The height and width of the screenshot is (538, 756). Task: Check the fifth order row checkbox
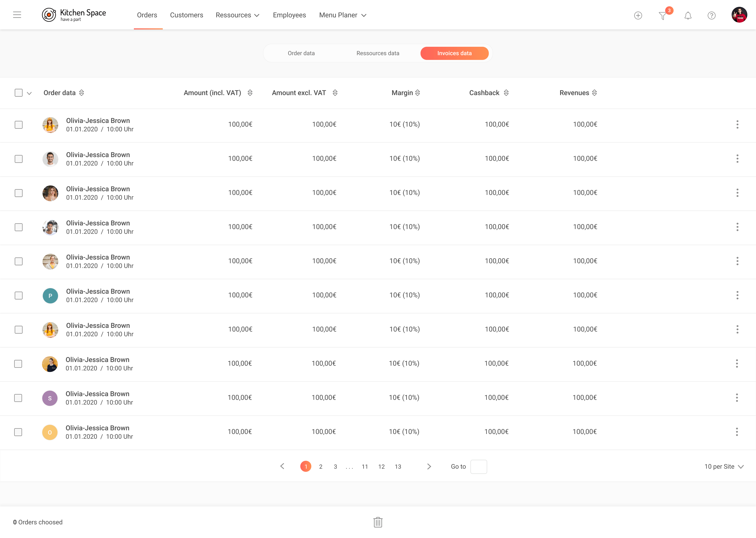tap(19, 261)
